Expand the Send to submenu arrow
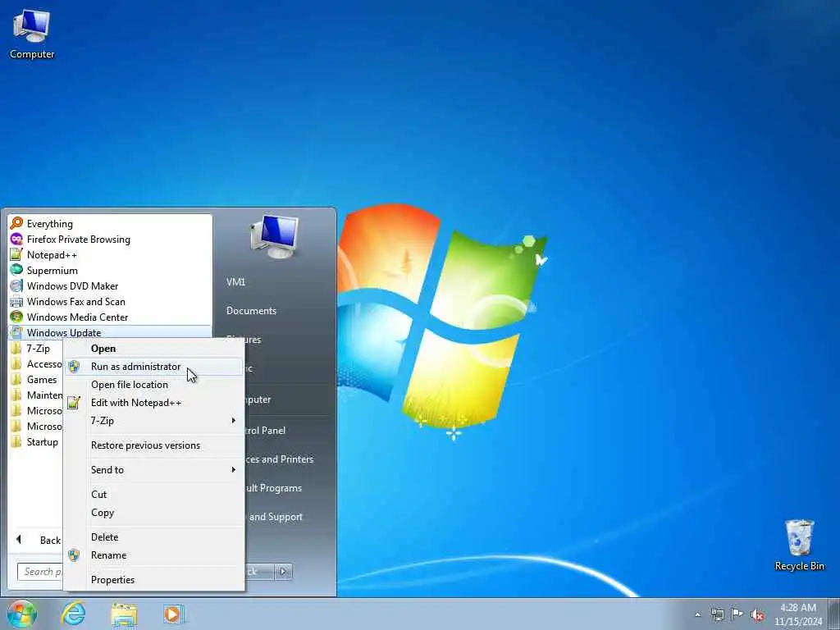The width and height of the screenshot is (840, 630). 234,470
